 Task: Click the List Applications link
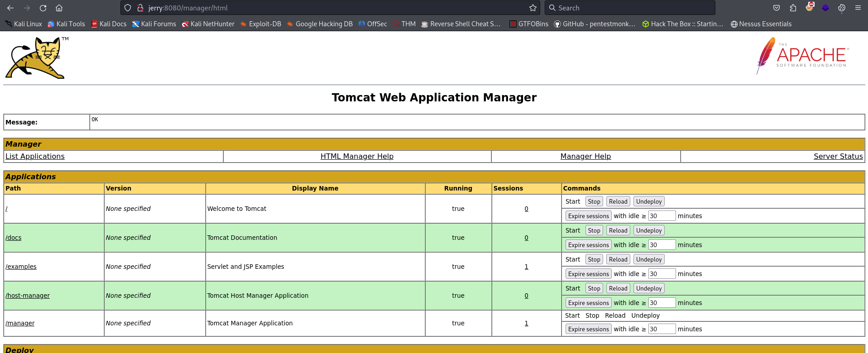pos(35,156)
